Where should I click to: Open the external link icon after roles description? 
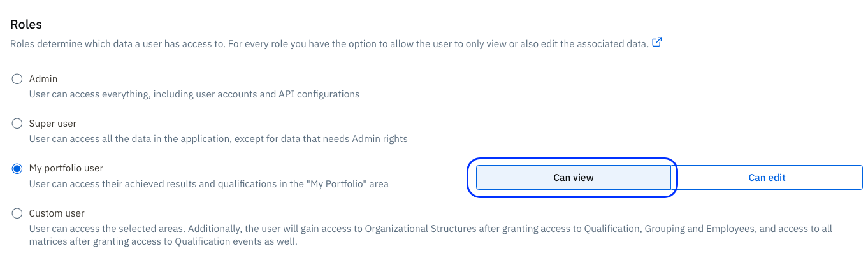coord(657,43)
